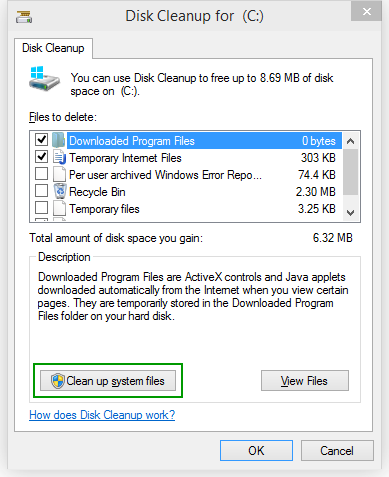Check Per user archived Windows Error Reports

coord(41,174)
